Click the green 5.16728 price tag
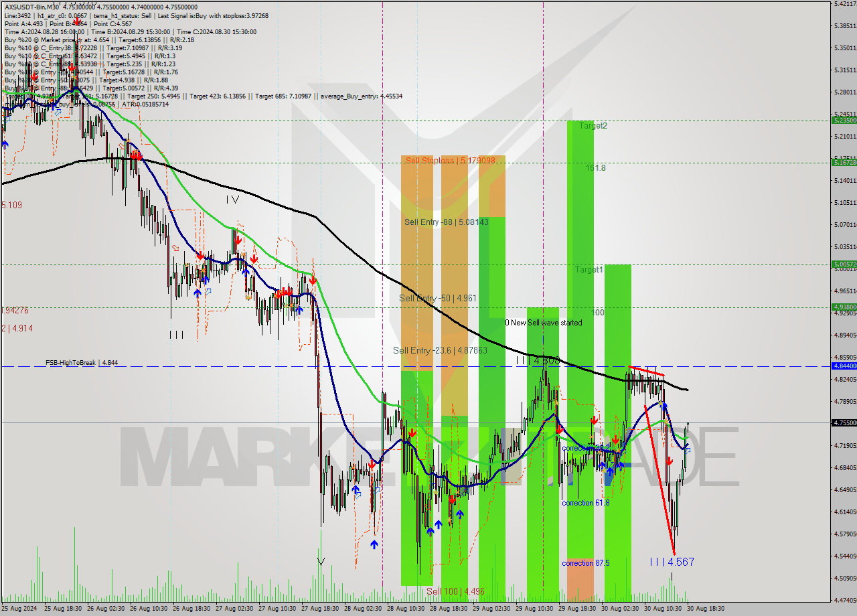The height and width of the screenshot is (616, 857). [844, 163]
